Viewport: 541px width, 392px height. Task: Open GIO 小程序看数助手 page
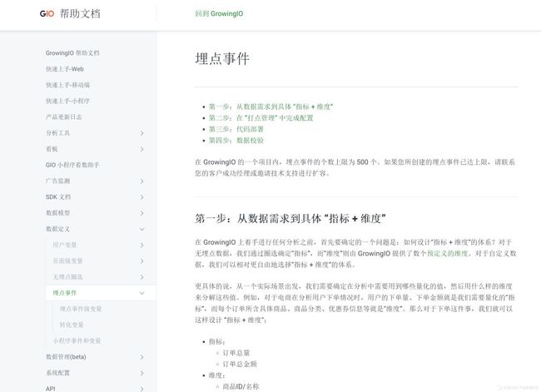click(72, 165)
